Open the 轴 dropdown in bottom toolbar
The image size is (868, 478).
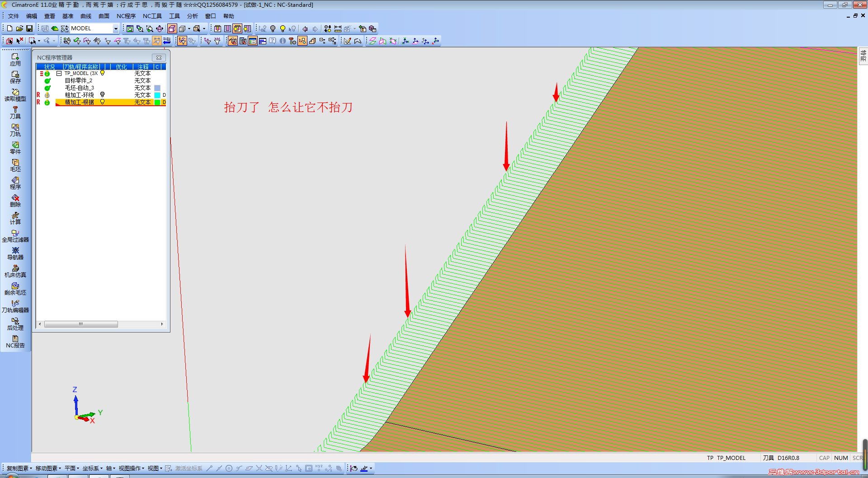click(x=110, y=468)
